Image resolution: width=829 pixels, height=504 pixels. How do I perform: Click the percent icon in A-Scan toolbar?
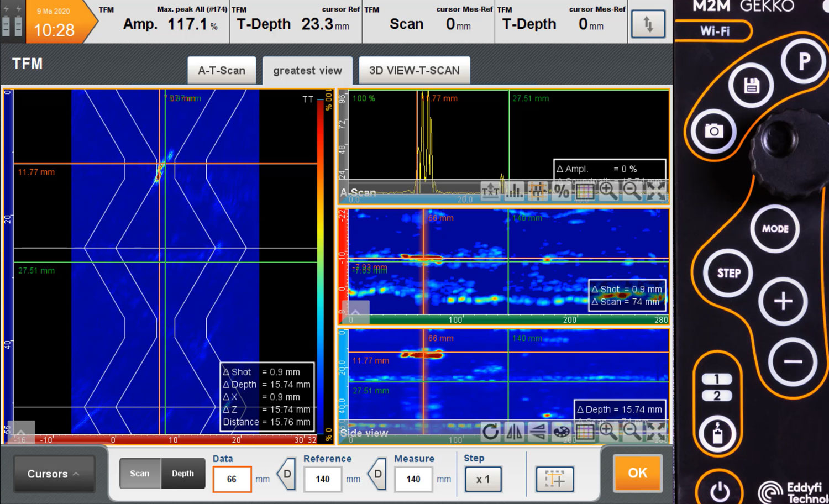(562, 191)
